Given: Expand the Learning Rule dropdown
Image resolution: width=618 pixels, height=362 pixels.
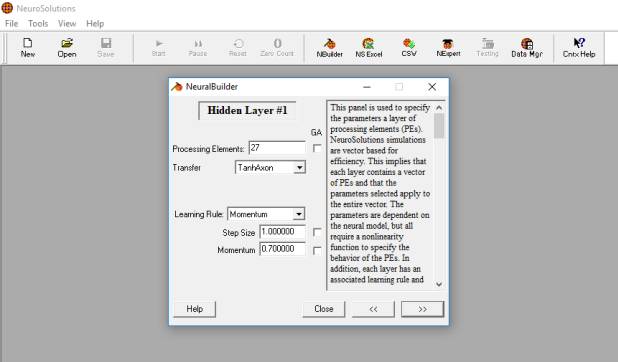Looking at the screenshot, I should tap(299, 214).
